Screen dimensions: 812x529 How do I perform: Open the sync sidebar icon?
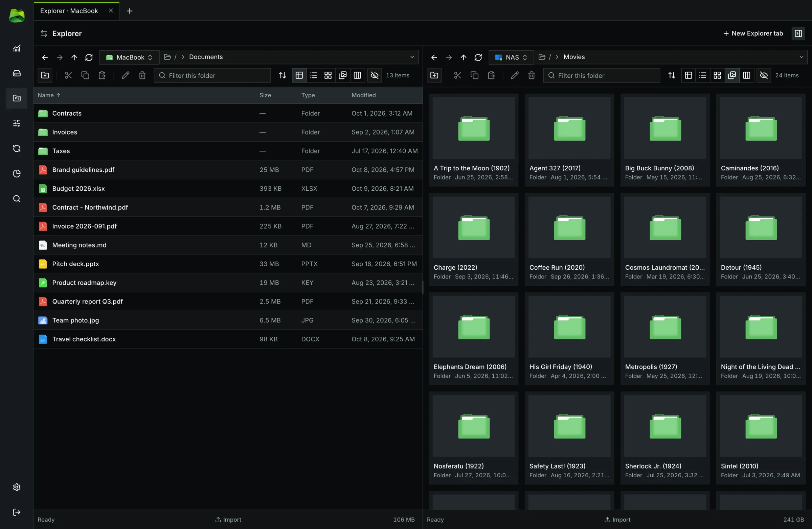coord(16,148)
